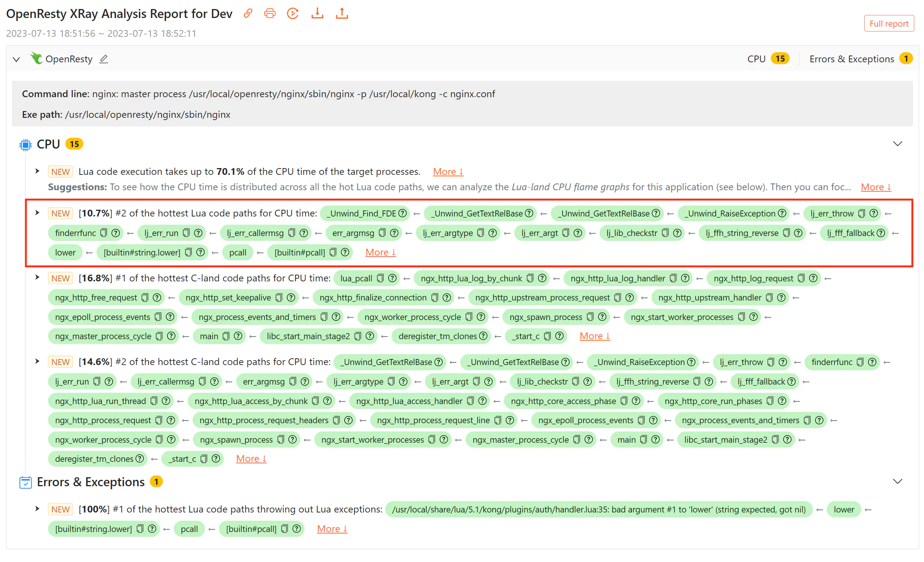Click the copy icon beside lj_err_throw in the Lua path
924x562 pixels.
(862, 213)
